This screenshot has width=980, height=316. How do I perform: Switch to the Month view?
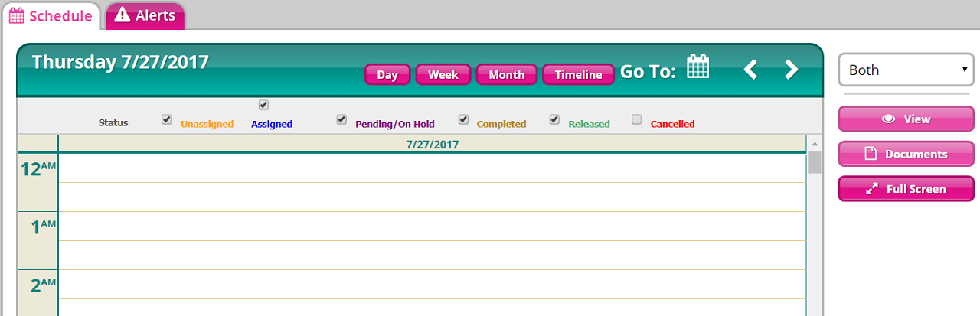tap(506, 74)
